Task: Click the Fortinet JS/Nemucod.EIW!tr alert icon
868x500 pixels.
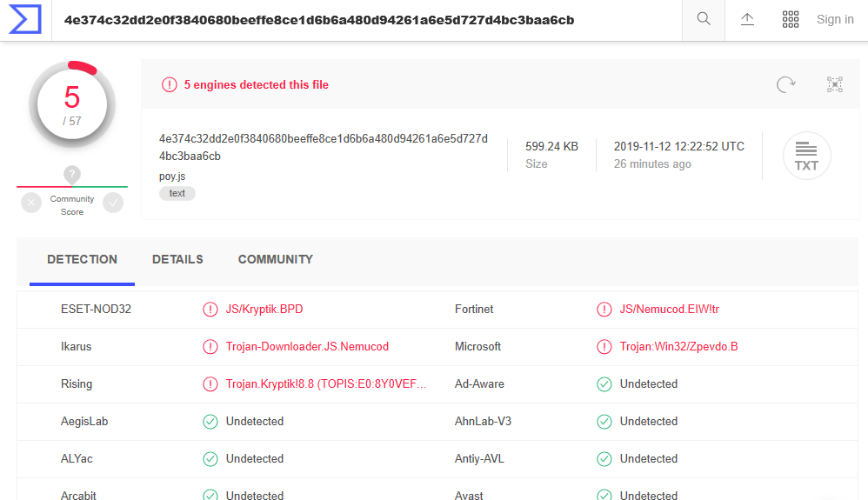Action: (604, 309)
